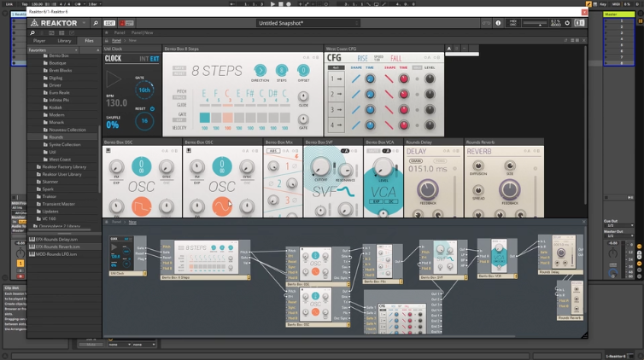
Task: Toggle EXP mode on the VCA
Action: point(376,201)
